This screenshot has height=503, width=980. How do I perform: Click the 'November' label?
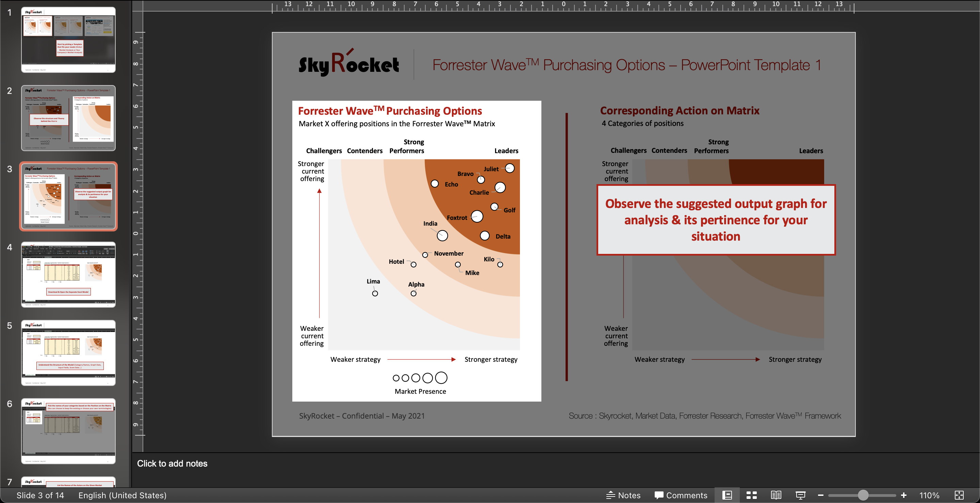click(449, 254)
